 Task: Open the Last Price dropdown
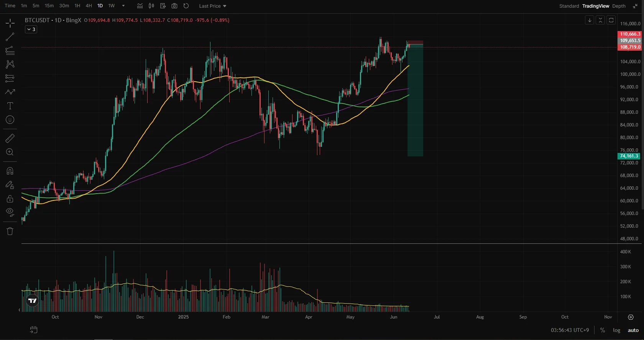click(213, 6)
